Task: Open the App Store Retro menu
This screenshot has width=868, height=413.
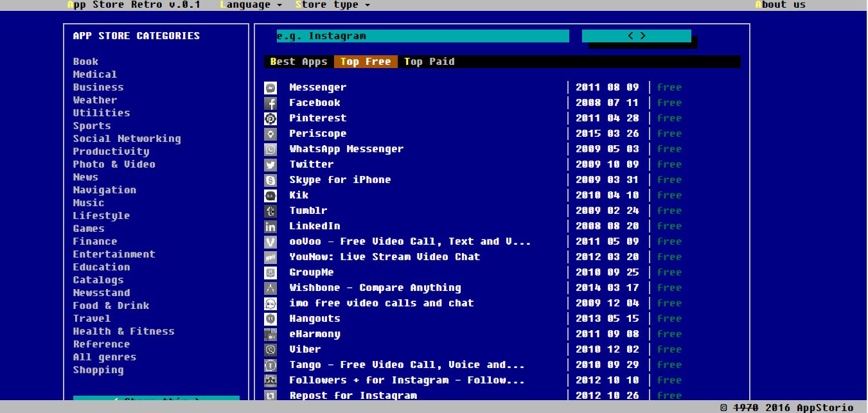Action: [x=134, y=4]
